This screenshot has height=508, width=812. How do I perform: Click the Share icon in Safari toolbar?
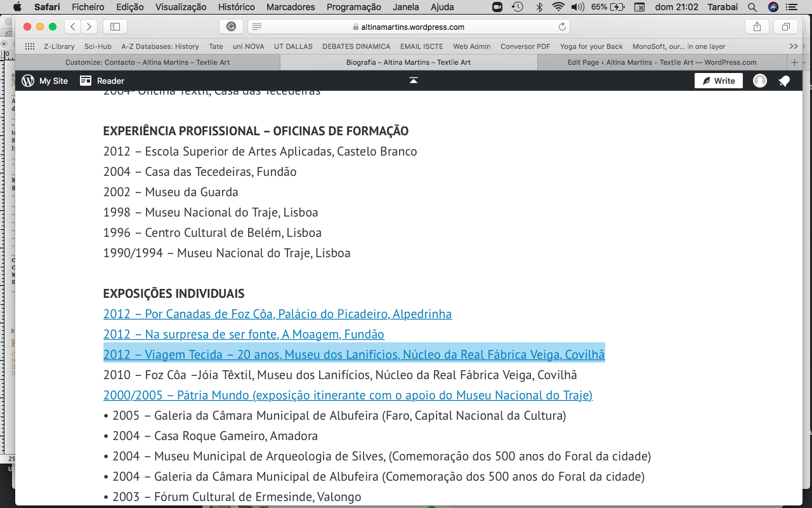(x=757, y=27)
